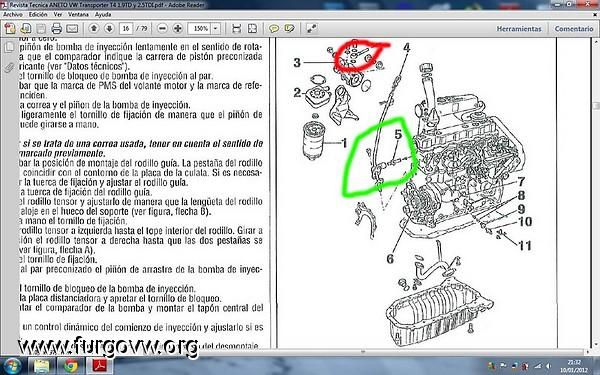Viewport: 600px width, 375px height.
Task: Show the attachments paperclip panel
Action: [9, 68]
